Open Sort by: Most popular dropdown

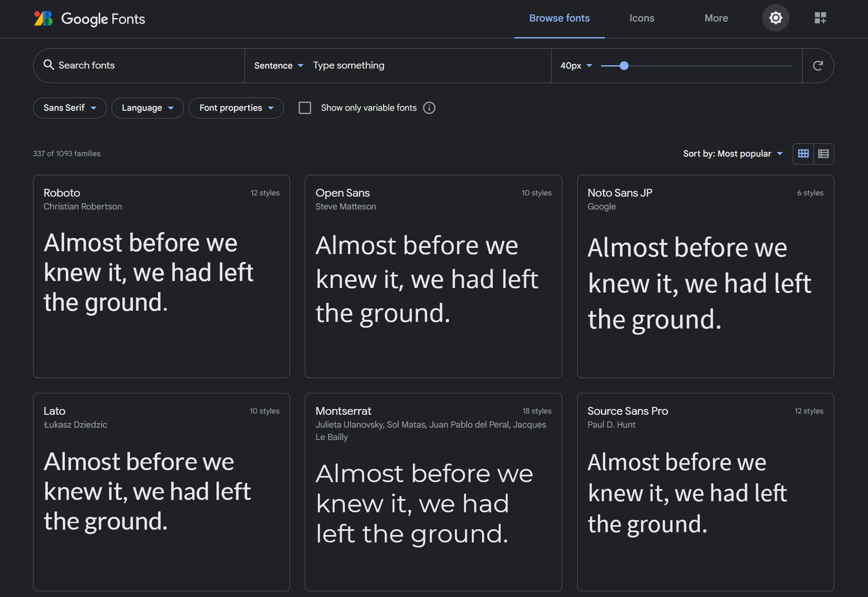(x=733, y=154)
